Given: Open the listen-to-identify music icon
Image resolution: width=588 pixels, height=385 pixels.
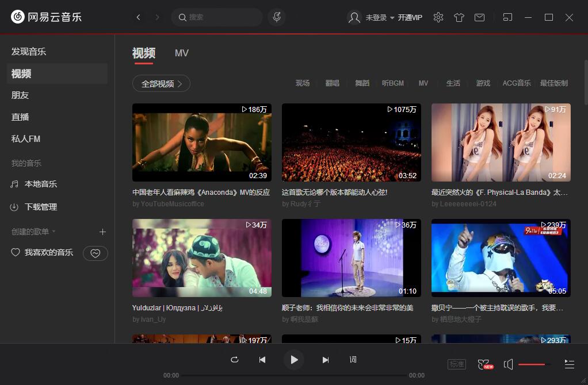Looking at the screenshot, I should 277,17.
